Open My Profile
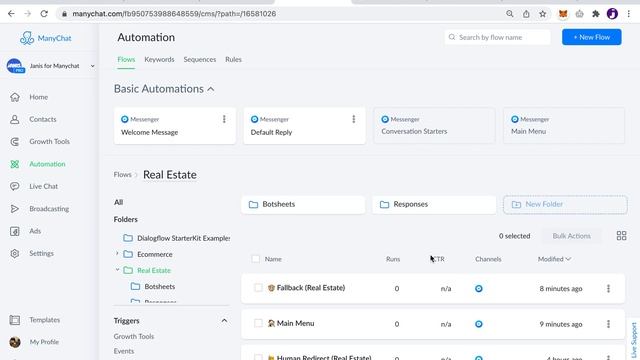 (44, 342)
